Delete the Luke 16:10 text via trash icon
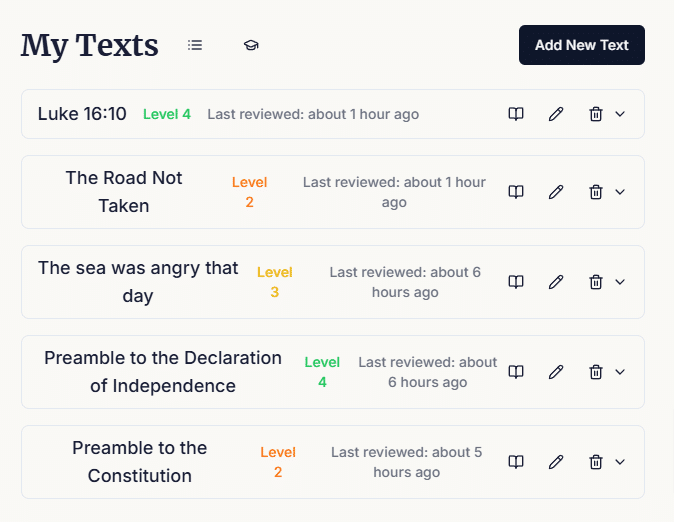The height and width of the screenshot is (522, 674). (x=596, y=114)
